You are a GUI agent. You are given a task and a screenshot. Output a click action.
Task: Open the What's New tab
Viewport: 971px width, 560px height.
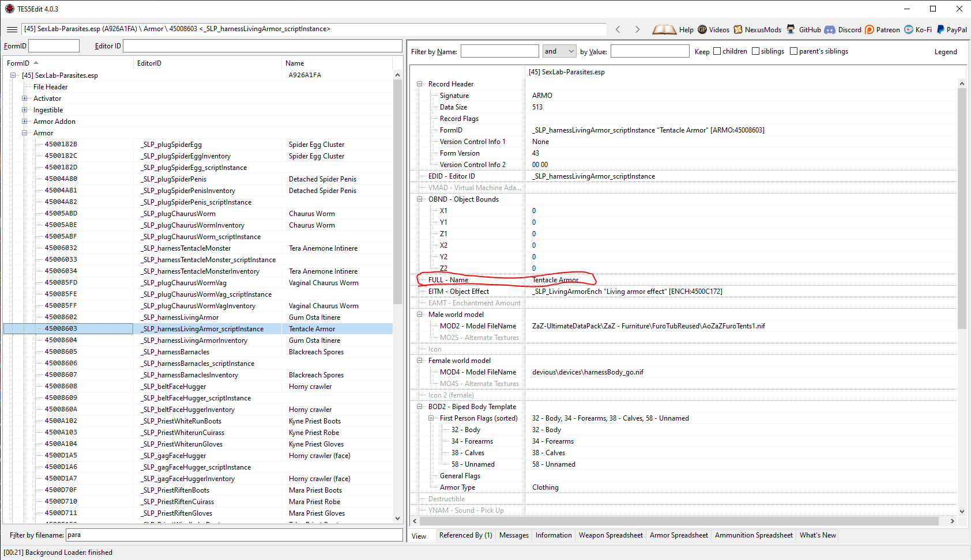pos(818,535)
